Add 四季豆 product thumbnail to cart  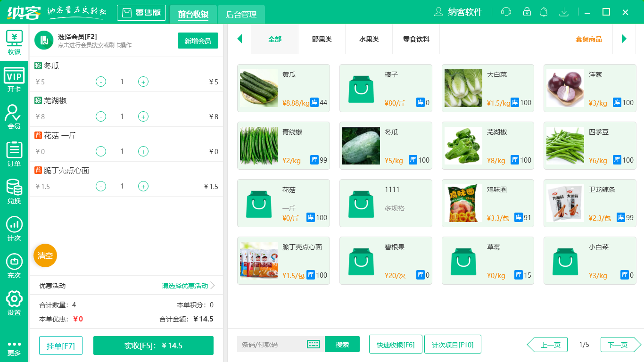(x=565, y=146)
